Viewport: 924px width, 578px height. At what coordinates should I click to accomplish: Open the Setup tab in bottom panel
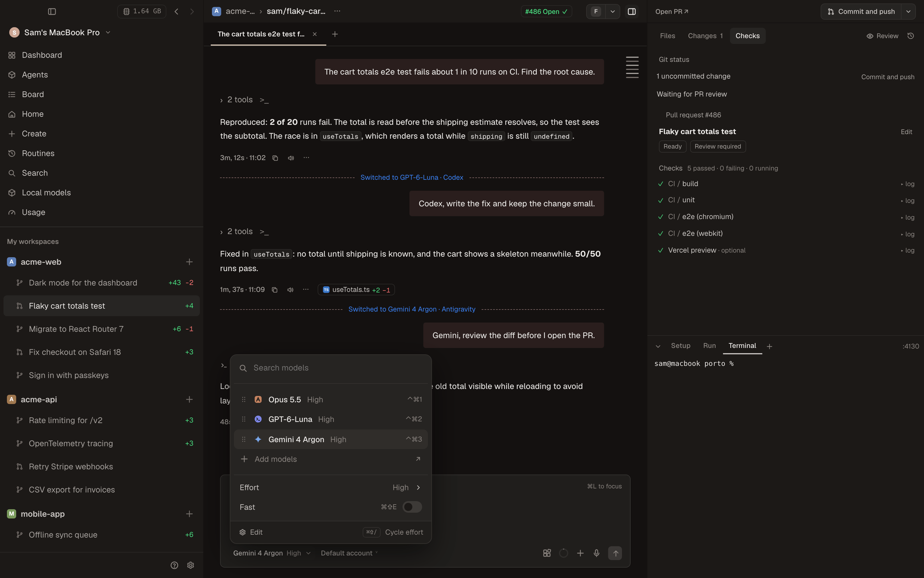[680, 346]
